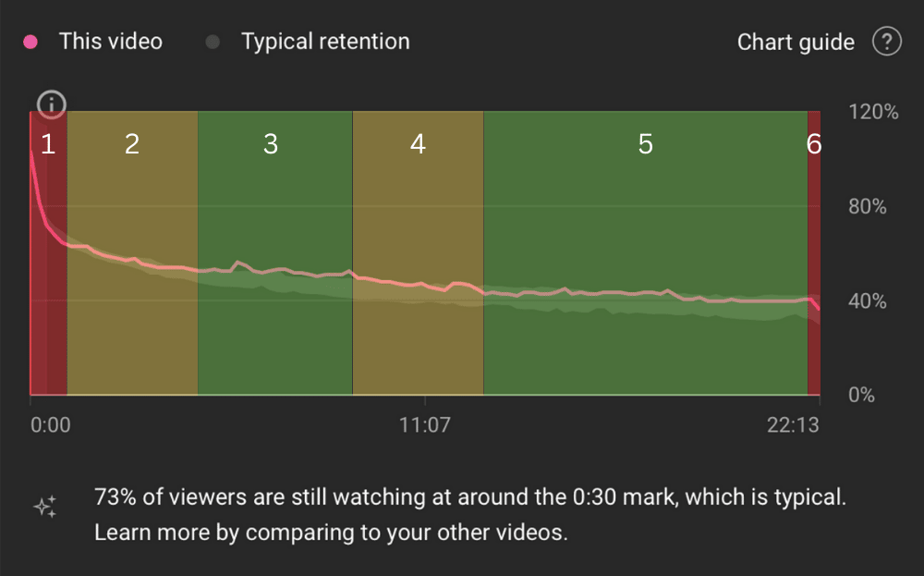Viewport: 924px width, 576px height.
Task: Click the 80% axis label
Action: pyautogui.click(x=868, y=206)
